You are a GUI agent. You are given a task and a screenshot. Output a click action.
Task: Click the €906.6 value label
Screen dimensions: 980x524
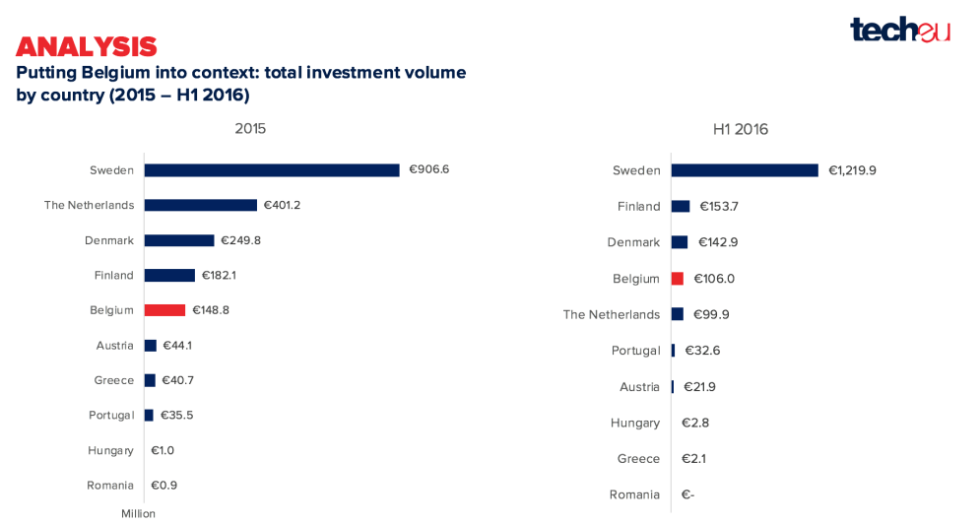tap(429, 169)
